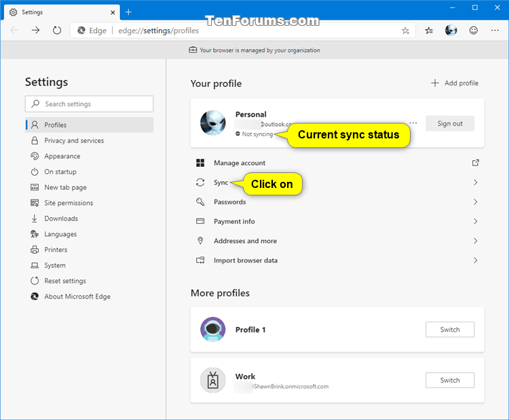Click the Passwords key icon
Screen dimensions: 509x420
click(200, 202)
